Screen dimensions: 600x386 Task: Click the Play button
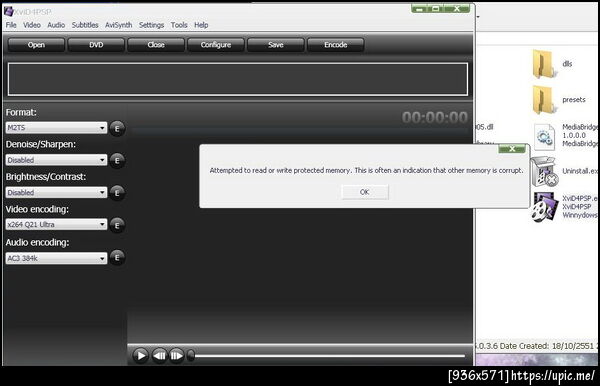[x=141, y=356]
